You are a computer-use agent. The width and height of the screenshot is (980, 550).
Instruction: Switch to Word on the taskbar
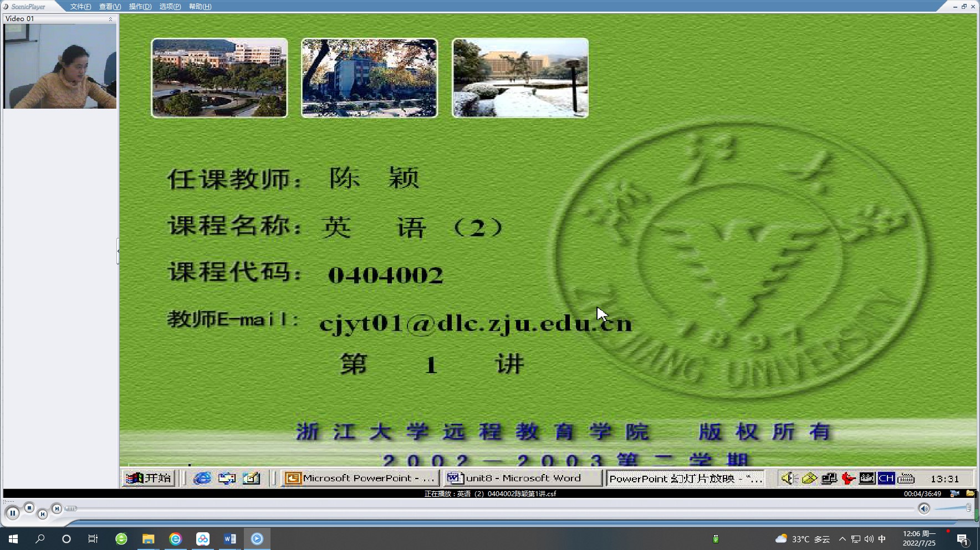pos(230,539)
